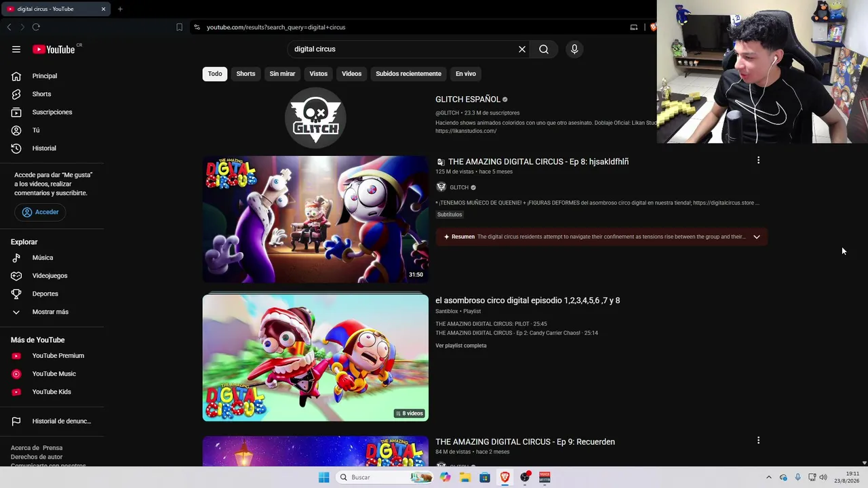Viewport: 868px width, 488px height.
Task: Filter results by Videos chip
Action: click(351, 74)
